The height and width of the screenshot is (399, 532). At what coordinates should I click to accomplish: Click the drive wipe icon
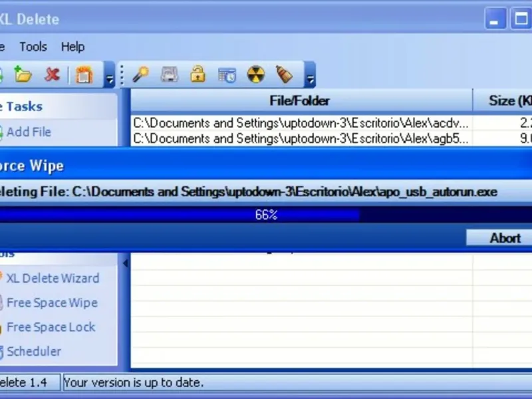pos(170,74)
